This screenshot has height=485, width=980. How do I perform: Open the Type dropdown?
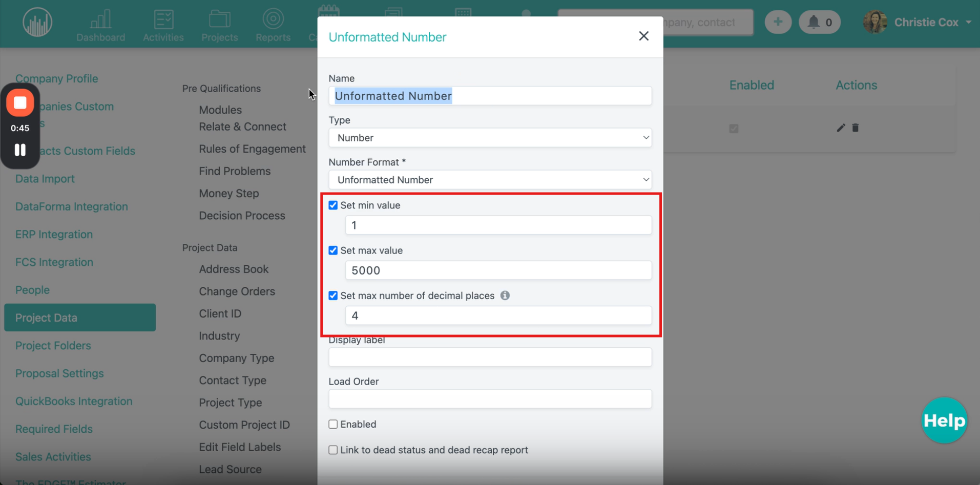tap(490, 138)
